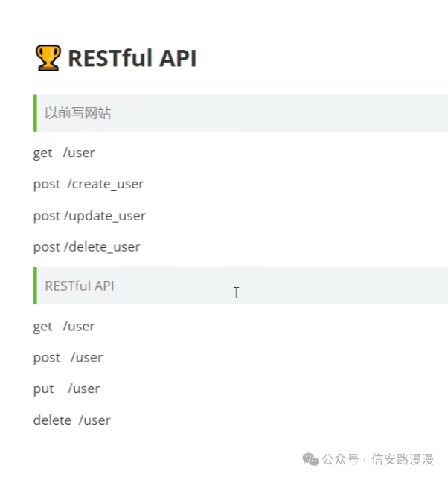Click the trophy emoji beside the heading
This screenshot has height=477, width=448.
tap(48, 57)
